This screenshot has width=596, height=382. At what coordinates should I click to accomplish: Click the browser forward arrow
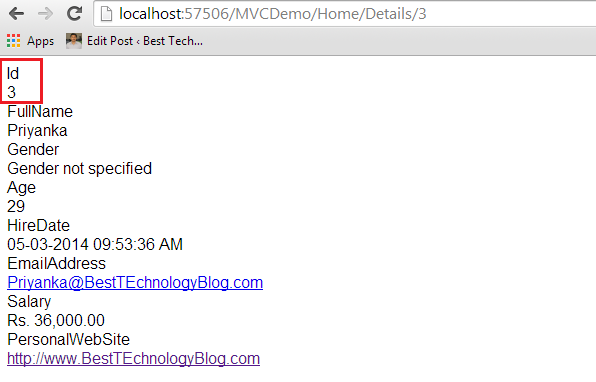click(x=46, y=14)
